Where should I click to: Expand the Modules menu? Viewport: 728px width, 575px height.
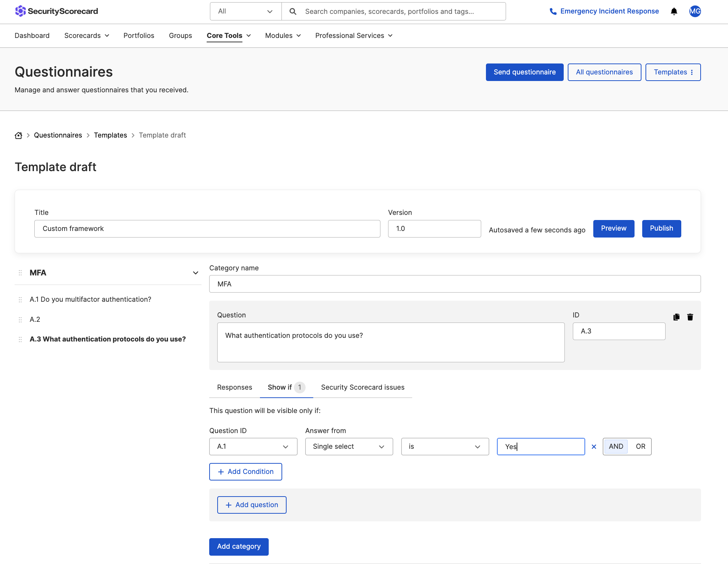pos(283,35)
